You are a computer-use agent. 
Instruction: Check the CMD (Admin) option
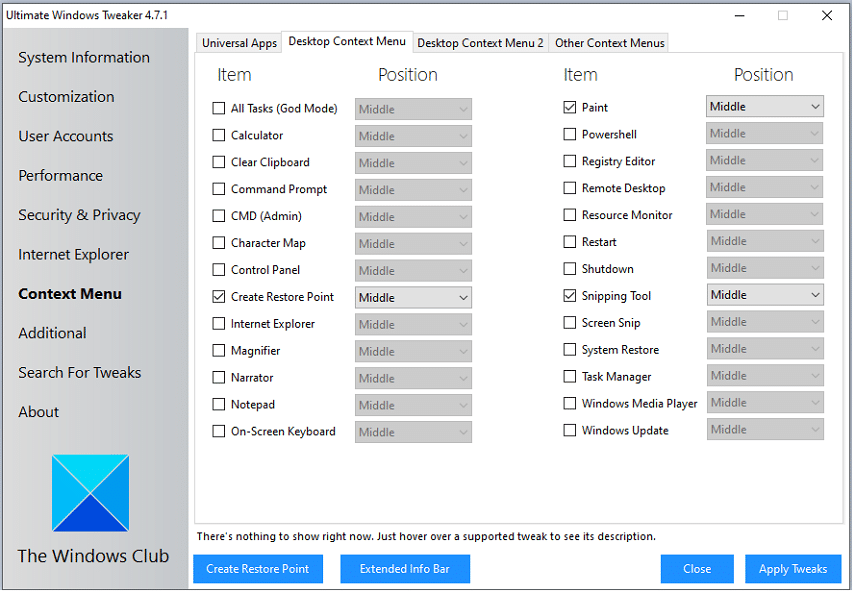219,216
